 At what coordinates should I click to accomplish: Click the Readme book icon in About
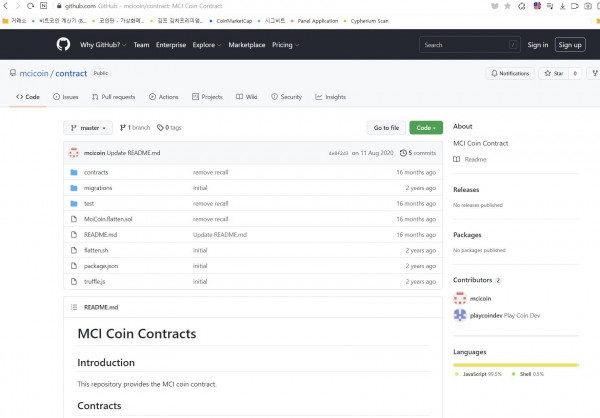[x=457, y=159]
